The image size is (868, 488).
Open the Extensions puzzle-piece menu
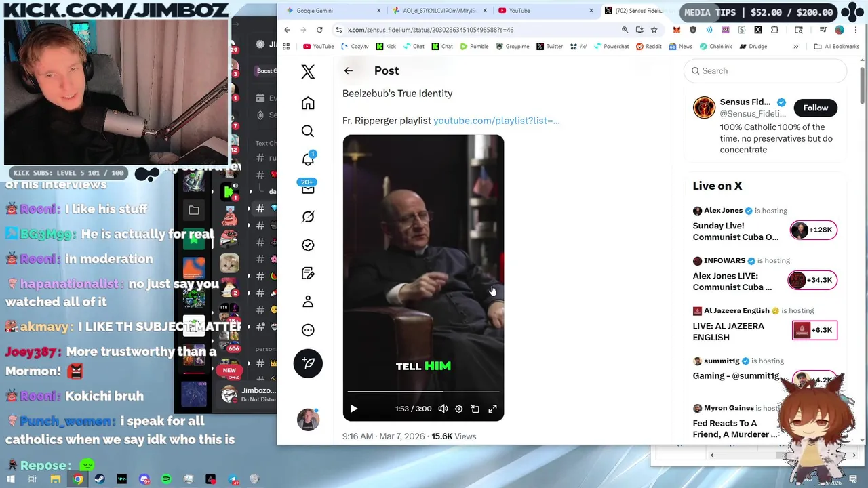774,30
